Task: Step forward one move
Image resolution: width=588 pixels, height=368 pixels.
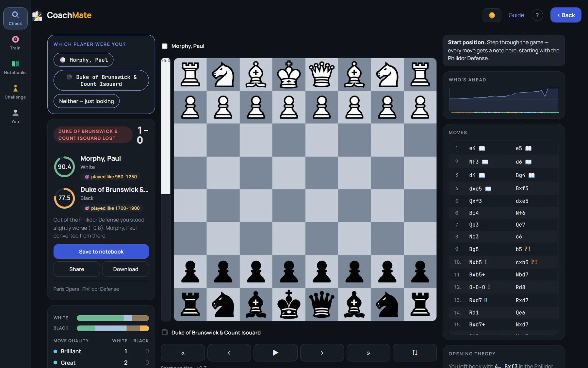Action: [x=322, y=353]
